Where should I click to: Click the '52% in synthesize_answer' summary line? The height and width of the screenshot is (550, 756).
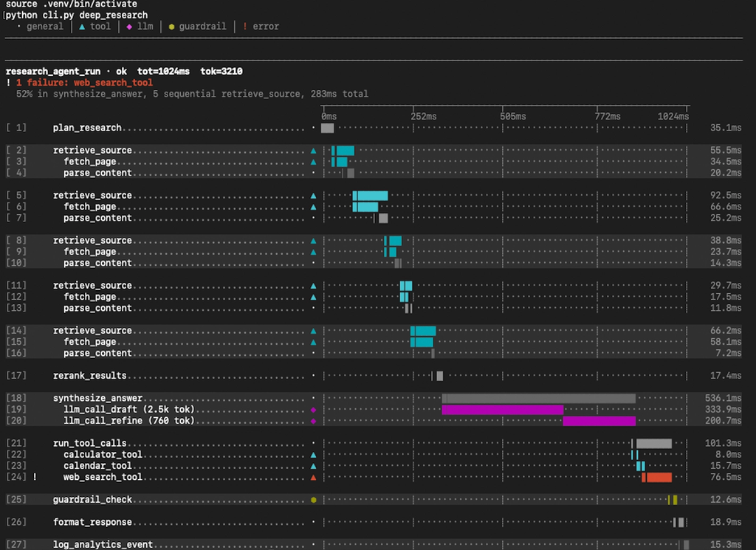pos(192,94)
